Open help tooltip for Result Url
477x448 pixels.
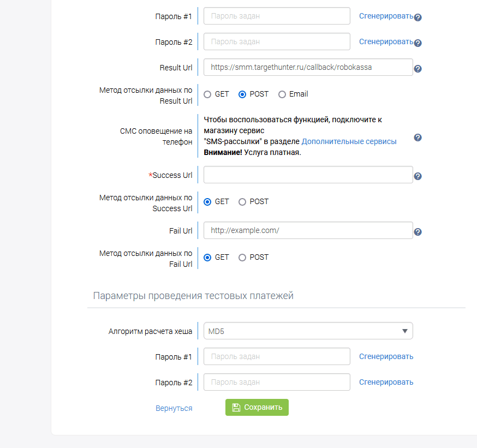[418, 69]
